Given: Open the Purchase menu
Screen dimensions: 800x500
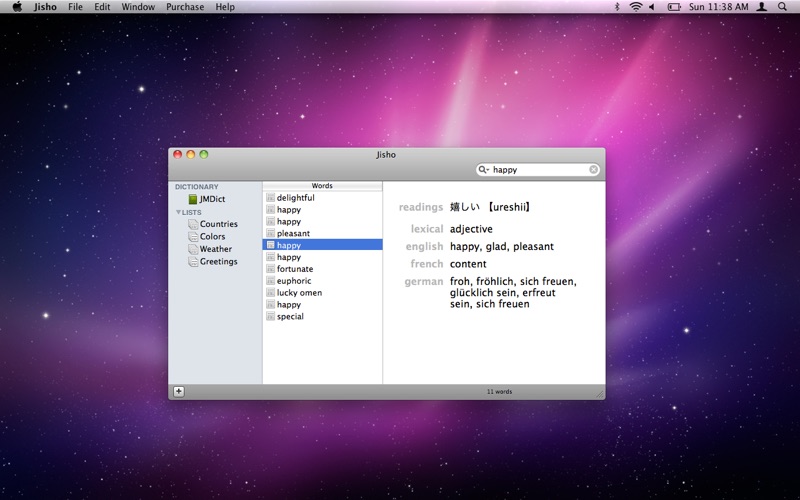Looking at the screenshot, I should coord(185,7).
